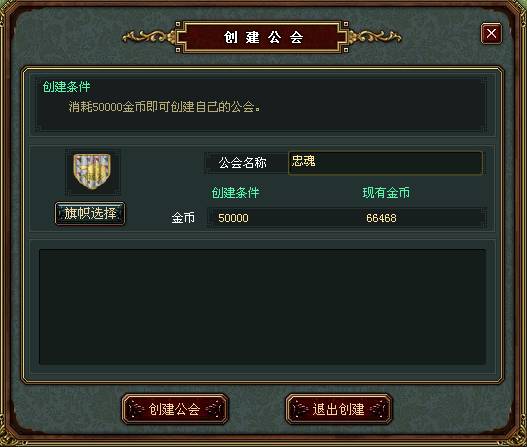Click the top 创建条件 section heading
527x447 pixels.
coord(66,87)
